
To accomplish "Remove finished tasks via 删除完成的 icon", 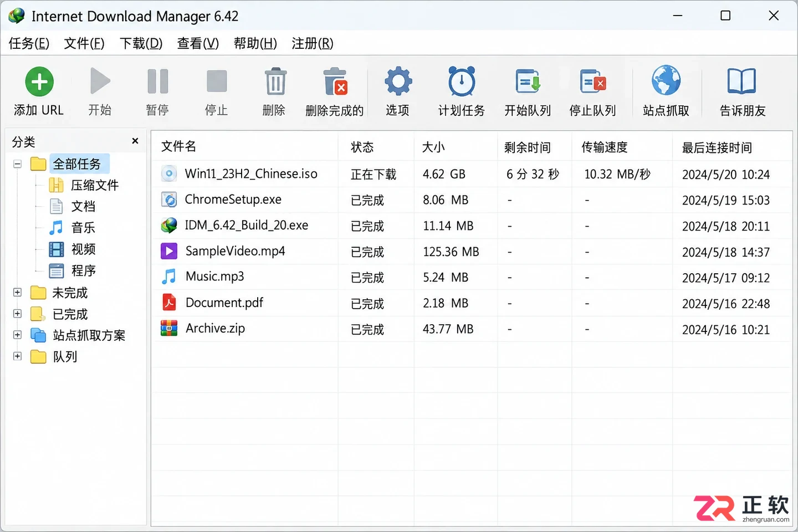I will pos(335,81).
